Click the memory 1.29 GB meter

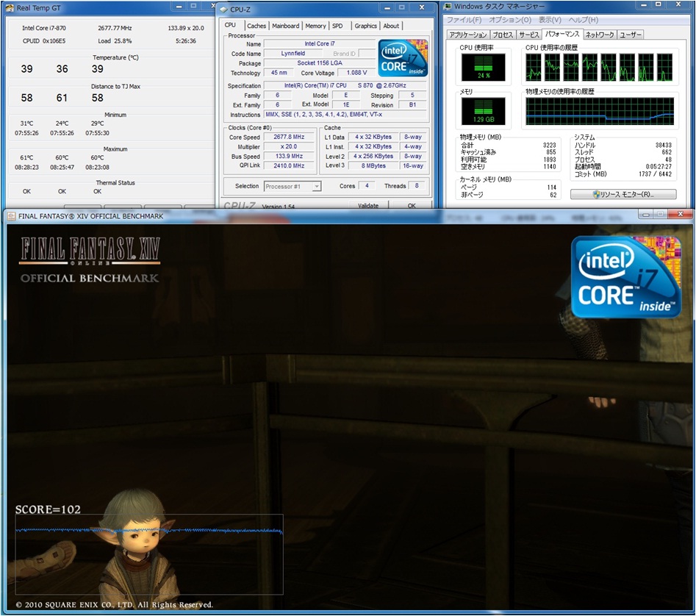484,111
